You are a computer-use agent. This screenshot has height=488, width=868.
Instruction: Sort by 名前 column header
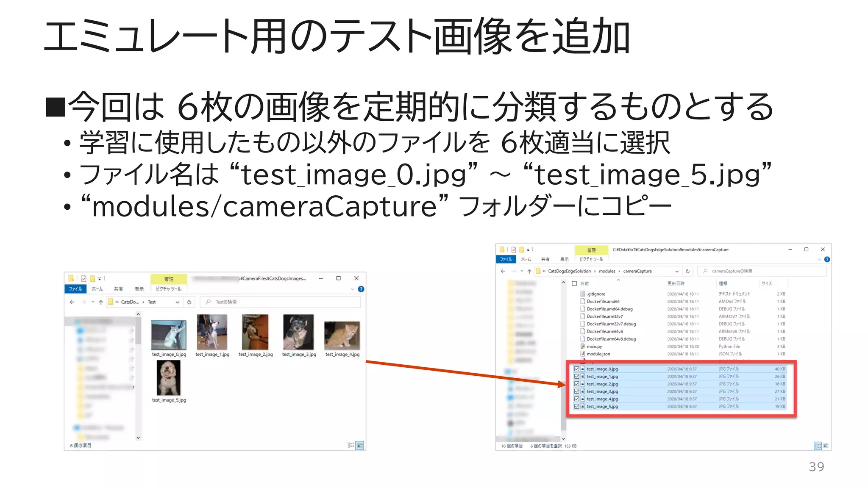584,283
